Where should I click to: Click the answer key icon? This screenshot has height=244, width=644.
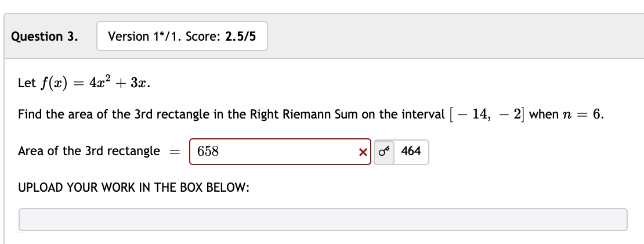pyautogui.click(x=383, y=152)
